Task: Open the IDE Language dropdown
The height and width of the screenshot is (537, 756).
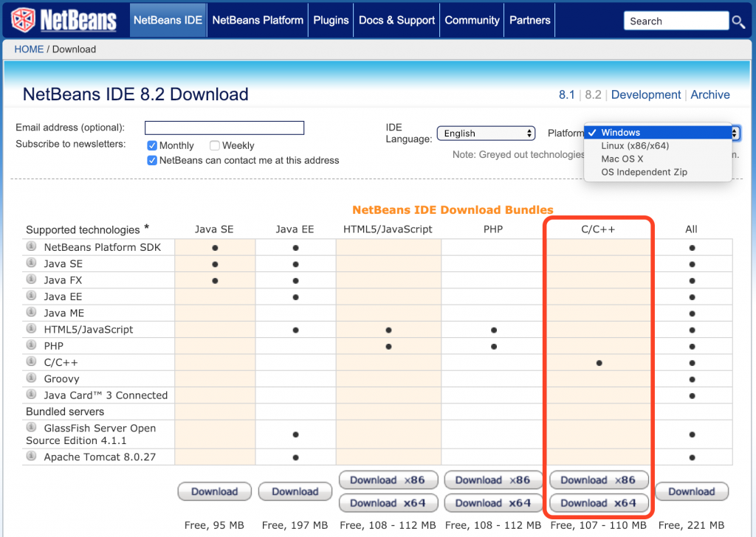Action: tap(486, 133)
